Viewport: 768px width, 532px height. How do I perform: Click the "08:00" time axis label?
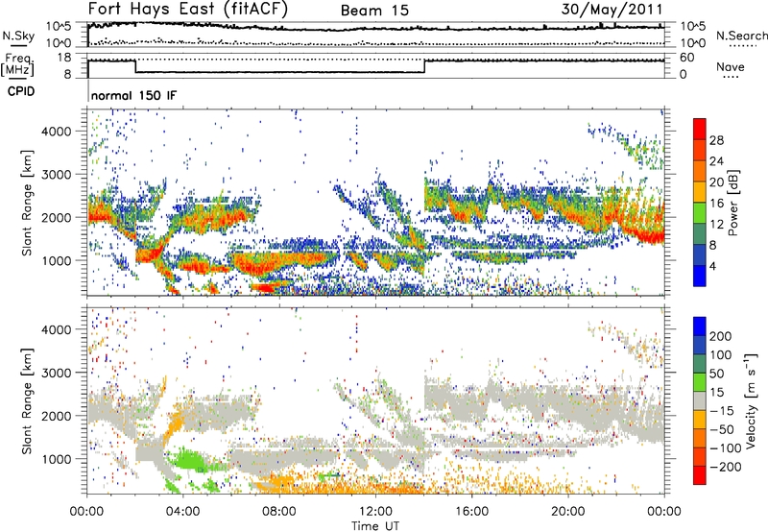279,512
